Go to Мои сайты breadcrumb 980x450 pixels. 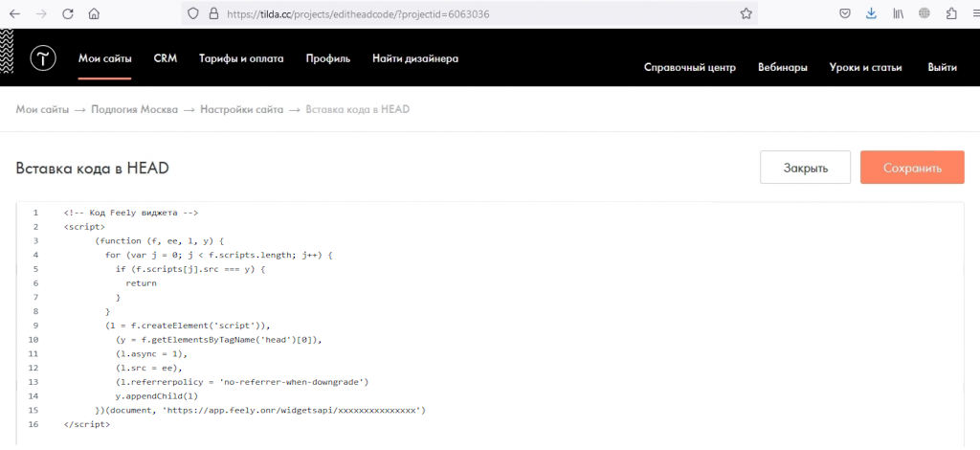coord(42,109)
